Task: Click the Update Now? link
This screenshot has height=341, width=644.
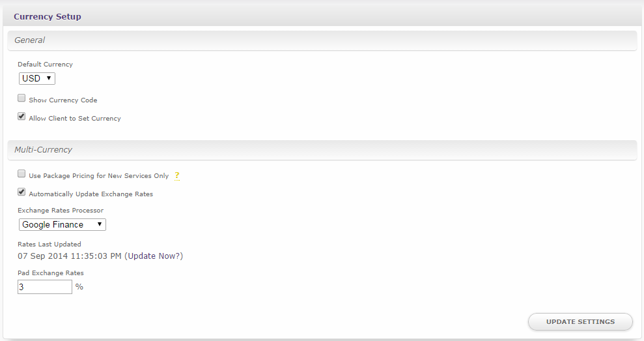Action: 155,256
